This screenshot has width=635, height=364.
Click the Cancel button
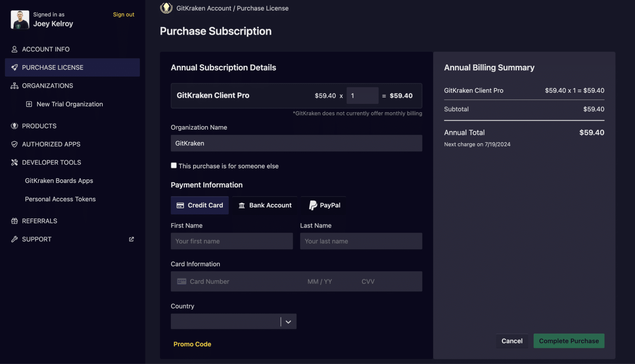click(x=512, y=341)
